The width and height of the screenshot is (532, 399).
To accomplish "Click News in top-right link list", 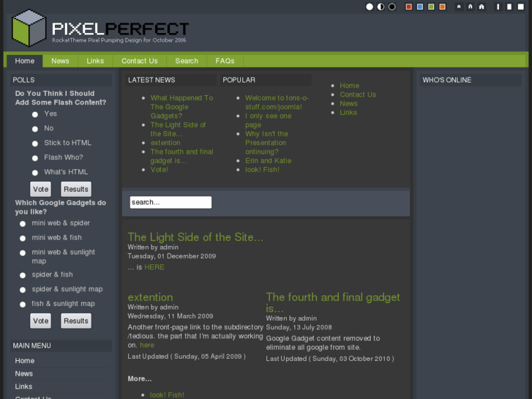I will click(x=349, y=103).
